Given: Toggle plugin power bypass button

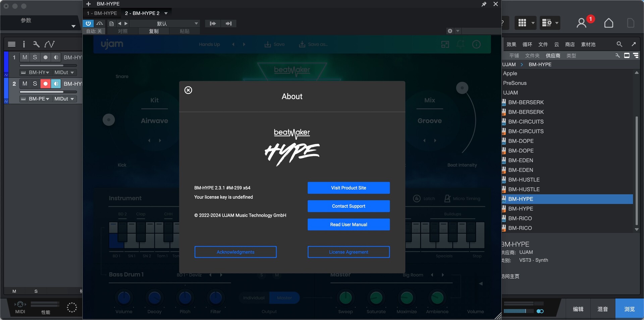Looking at the screenshot, I should [88, 23].
